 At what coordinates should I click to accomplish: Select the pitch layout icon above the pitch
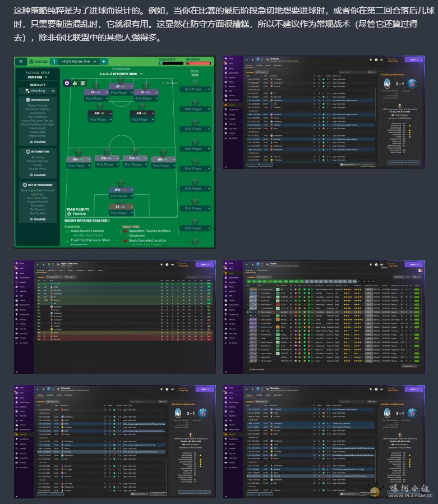83,83
